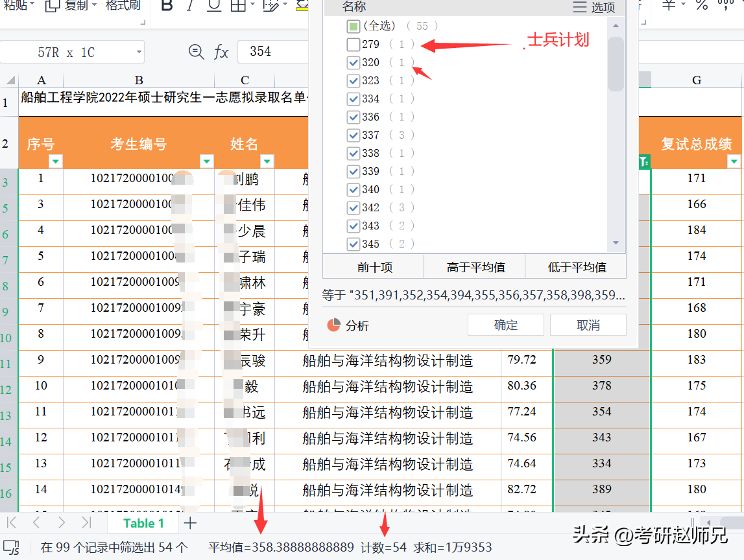Click the currency format icon

[x=669, y=5]
